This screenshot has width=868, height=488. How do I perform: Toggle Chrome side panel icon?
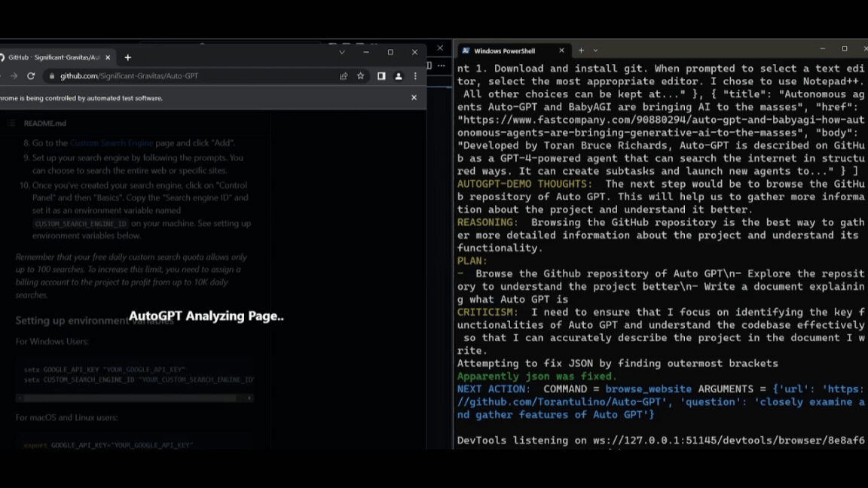pos(381,76)
